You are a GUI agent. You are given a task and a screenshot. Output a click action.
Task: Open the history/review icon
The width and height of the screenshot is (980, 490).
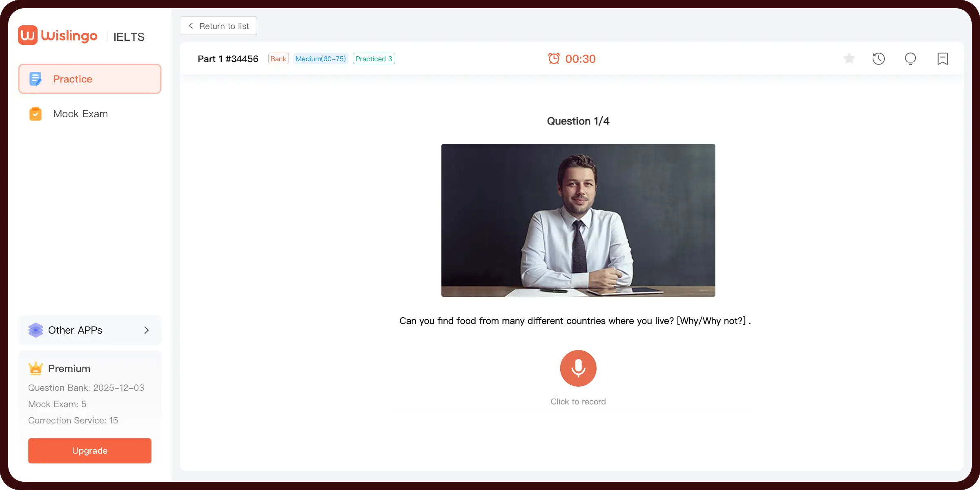pos(879,59)
